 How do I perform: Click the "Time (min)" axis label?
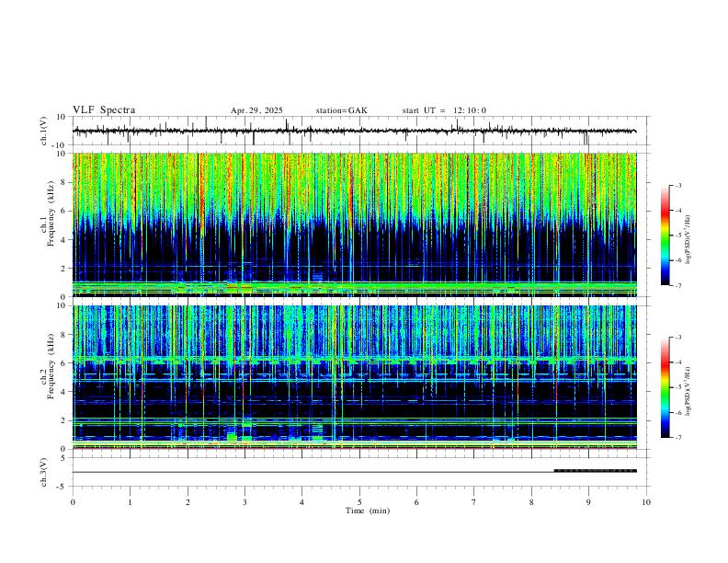(368, 511)
